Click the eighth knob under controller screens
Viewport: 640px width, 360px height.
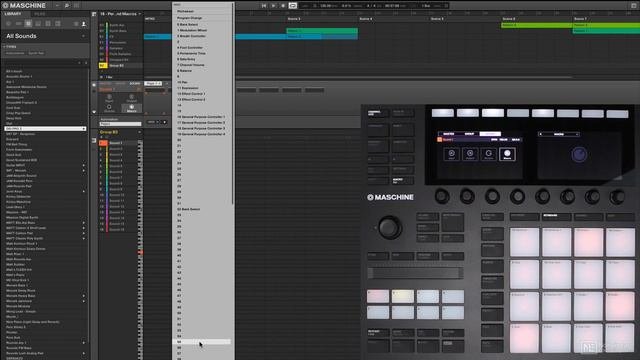point(617,197)
